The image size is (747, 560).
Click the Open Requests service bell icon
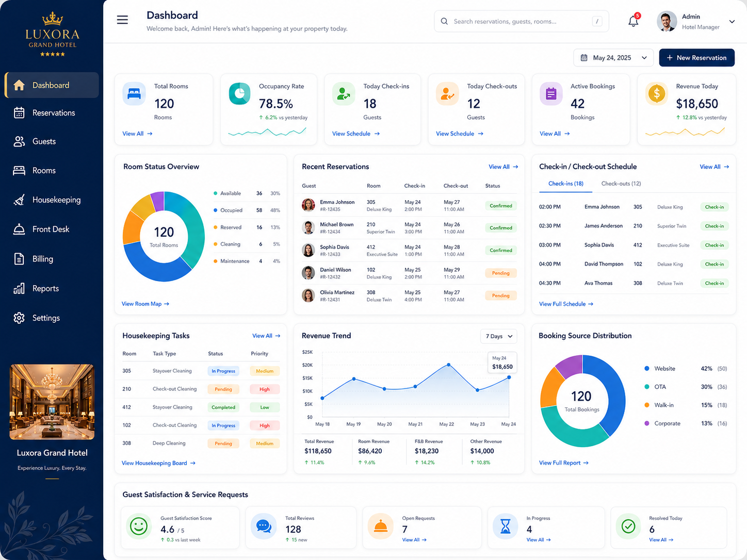tap(381, 526)
